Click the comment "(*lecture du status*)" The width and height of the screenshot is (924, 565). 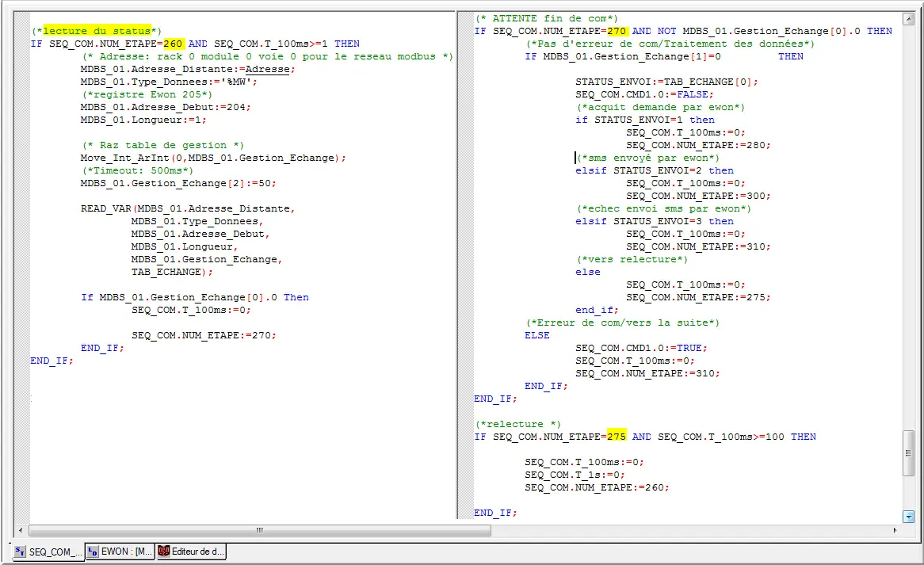click(96, 31)
